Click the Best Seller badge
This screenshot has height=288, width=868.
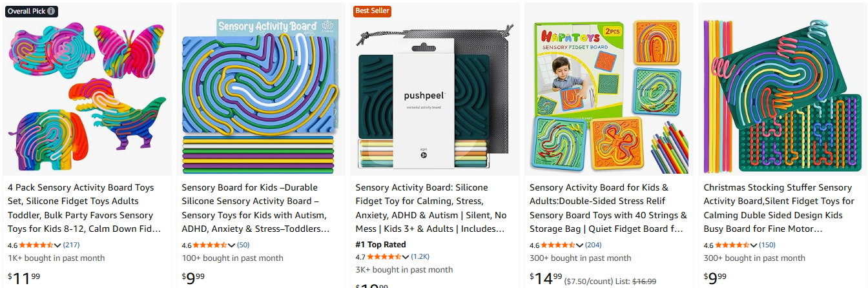tap(372, 11)
